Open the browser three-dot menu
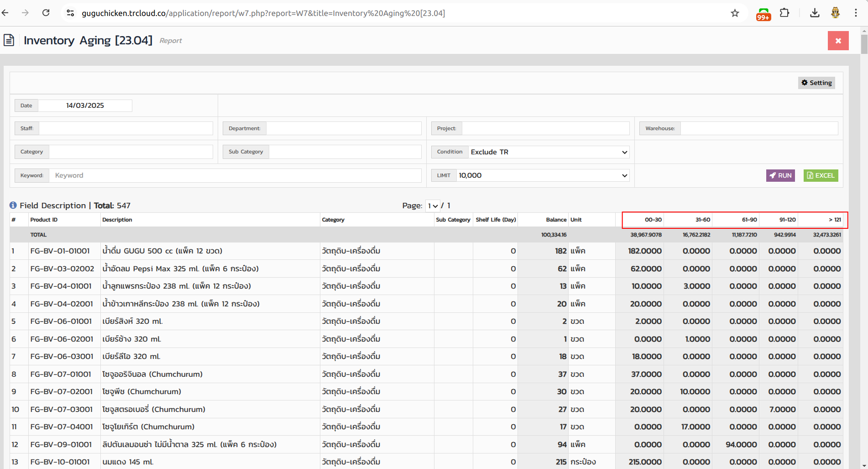The width and height of the screenshot is (868, 469). pos(856,13)
